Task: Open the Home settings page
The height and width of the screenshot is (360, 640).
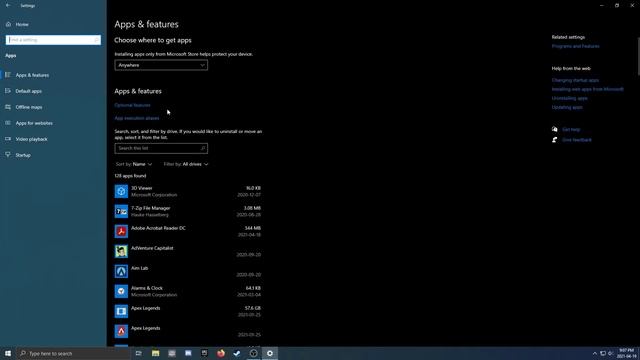Action: click(x=22, y=24)
